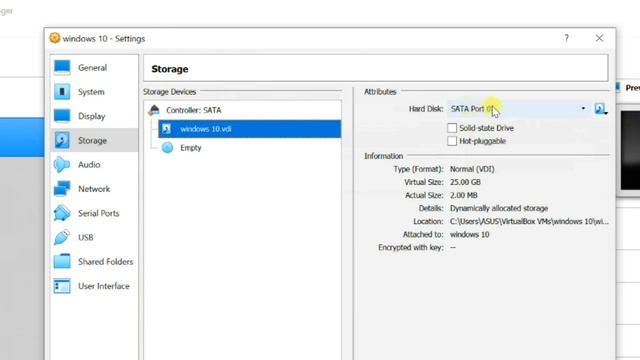This screenshot has width=640, height=360.
Task: Open the Audio settings category
Action: coord(94,164)
